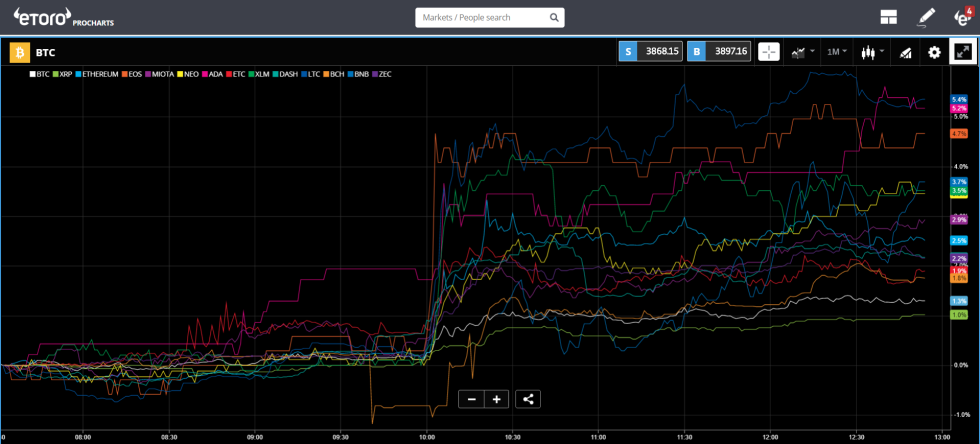Click the XRP green legend swatch
Viewport: 980px width, 444px height.
[x=56, y=74]
